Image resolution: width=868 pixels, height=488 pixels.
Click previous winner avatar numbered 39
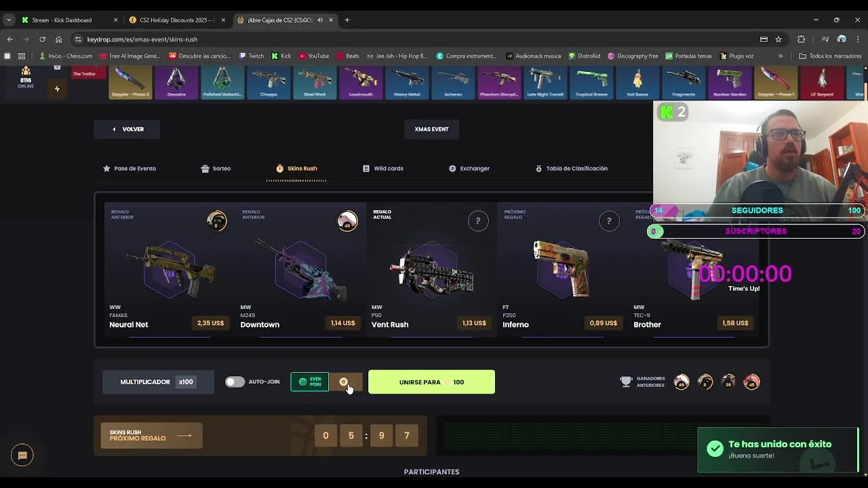(728, 382)
